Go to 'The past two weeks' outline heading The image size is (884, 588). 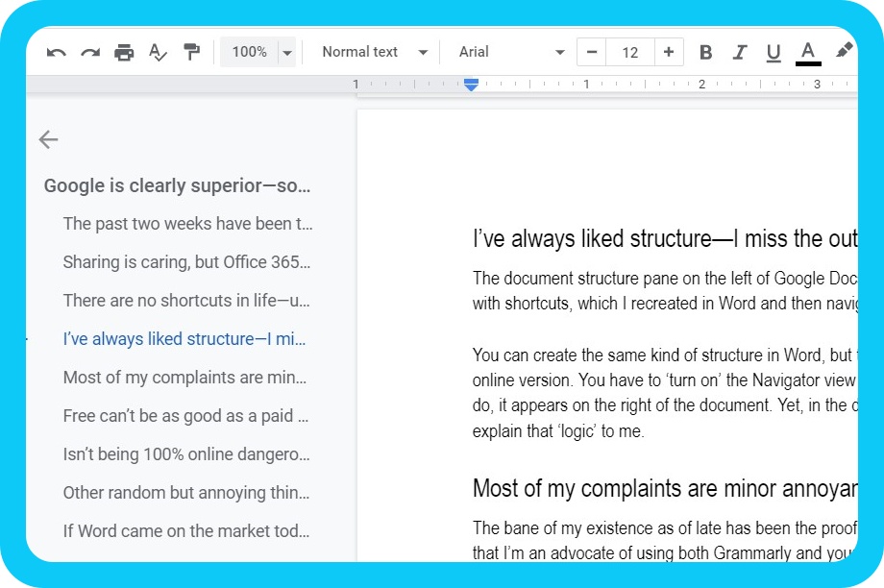coord(187,224)
